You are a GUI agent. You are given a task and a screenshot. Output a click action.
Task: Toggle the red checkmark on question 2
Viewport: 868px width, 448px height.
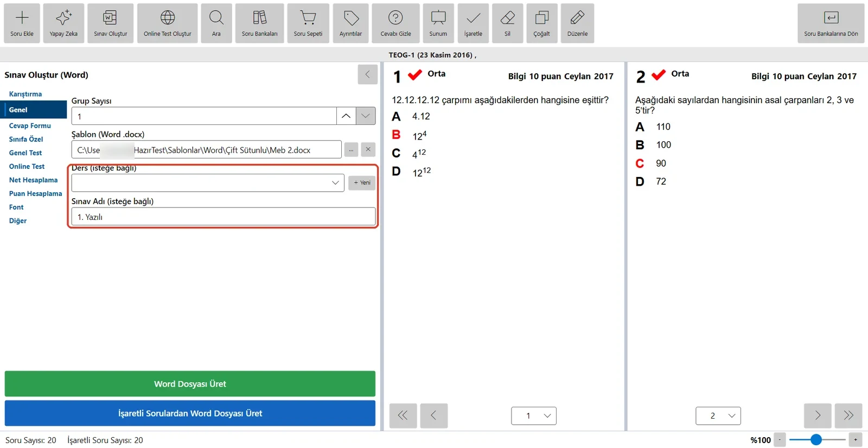tap(659, 75)
